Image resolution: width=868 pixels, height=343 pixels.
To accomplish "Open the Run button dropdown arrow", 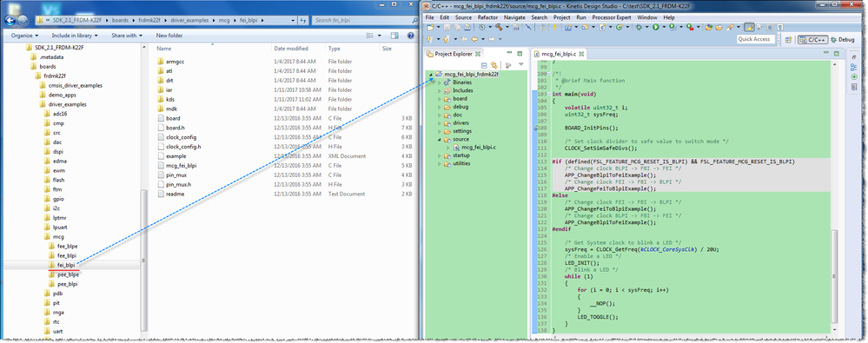I will coord(664,27).
